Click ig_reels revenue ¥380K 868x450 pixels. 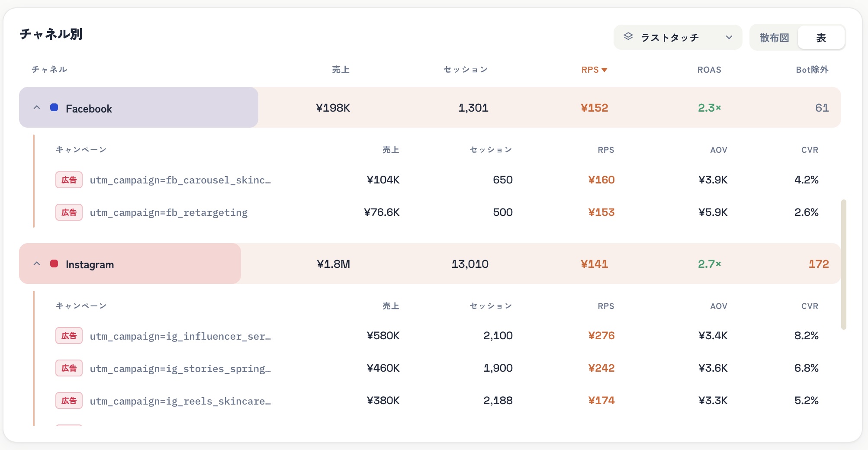pos(383,400)
